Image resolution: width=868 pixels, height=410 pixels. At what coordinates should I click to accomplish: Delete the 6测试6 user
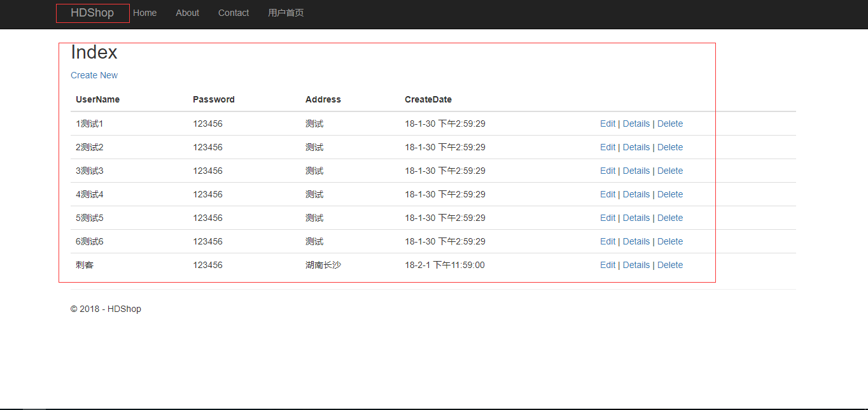click(670, 241)
